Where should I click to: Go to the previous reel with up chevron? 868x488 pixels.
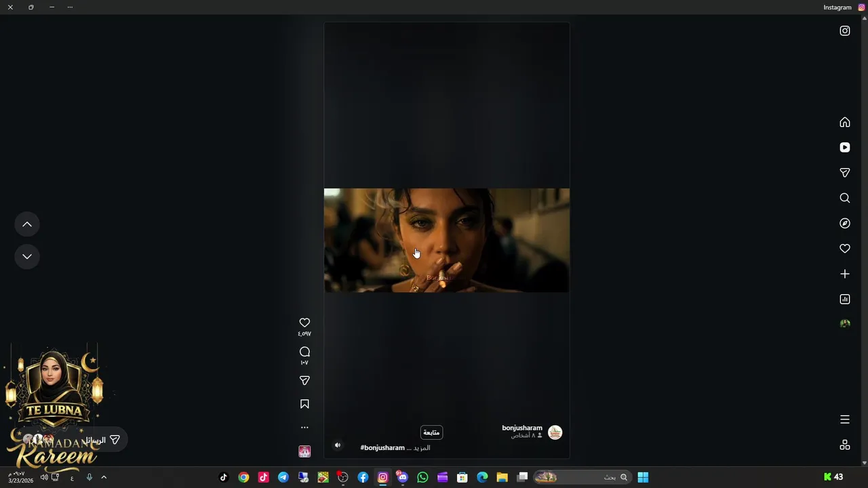pos(27,224)
